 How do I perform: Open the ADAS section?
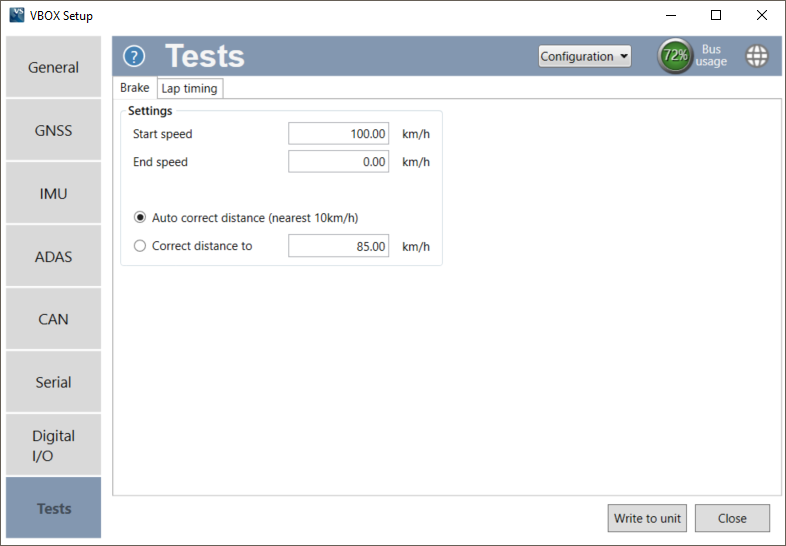[x=54, y=256]
